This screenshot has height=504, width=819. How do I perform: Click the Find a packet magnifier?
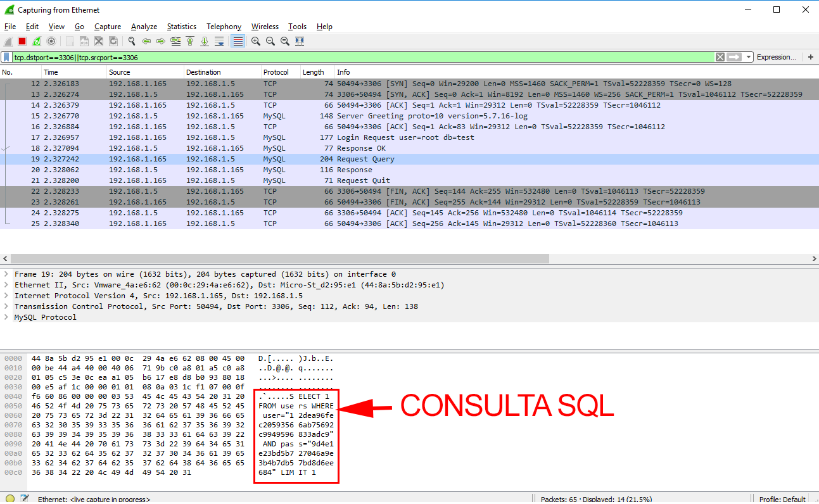(132, 41)
